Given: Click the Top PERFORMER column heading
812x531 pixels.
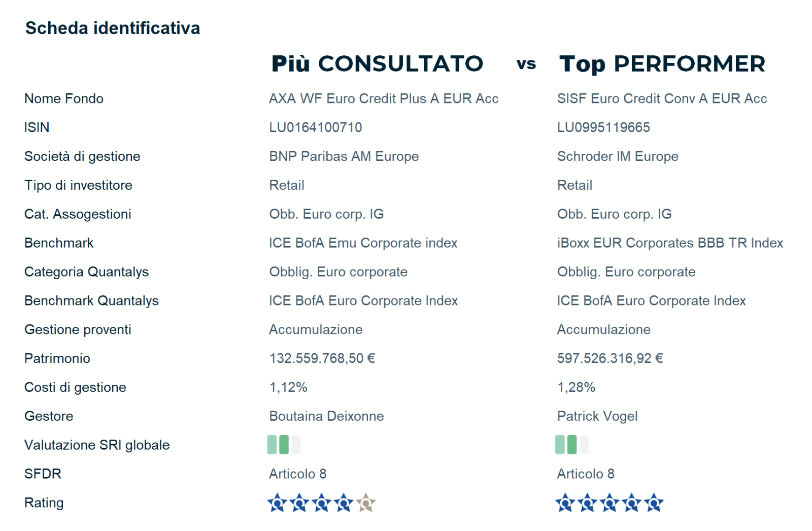Looking at the screenshot, I should [x=662, y=64].
